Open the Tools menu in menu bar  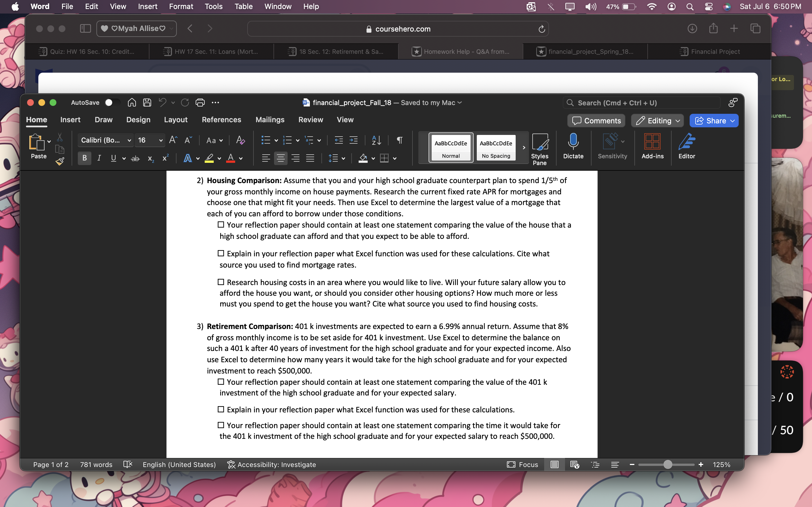pos(213,6)
